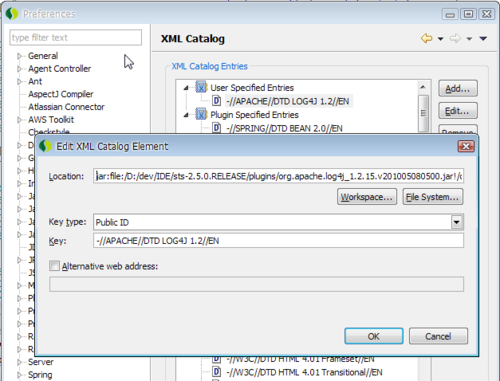Image resolution: width=500 pixels, height=381 pixels.
Task: Click the User Specified Entries catalog icon
Action: click(x=201, y=87)
